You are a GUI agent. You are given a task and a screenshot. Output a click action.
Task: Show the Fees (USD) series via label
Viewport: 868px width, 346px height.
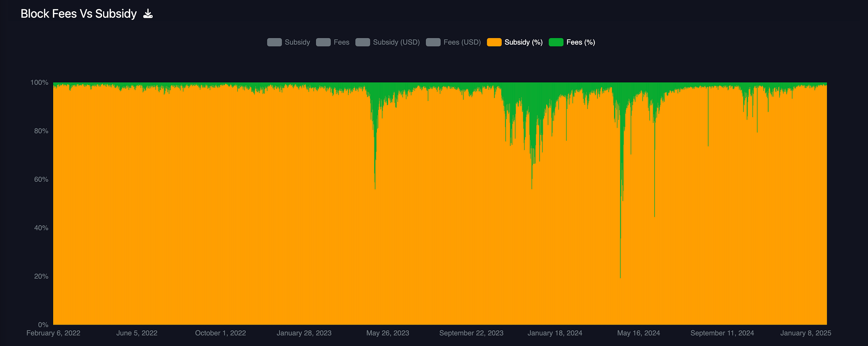[x=462, y=42]
